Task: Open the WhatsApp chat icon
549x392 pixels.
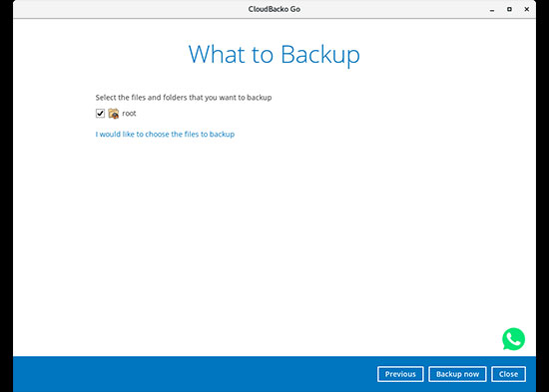Action: point(513,339)
